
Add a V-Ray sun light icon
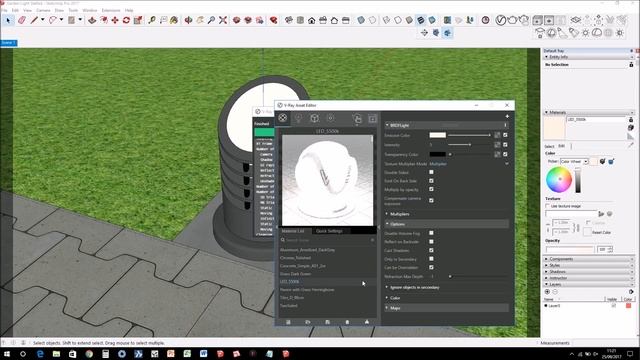(x=585, y=33)
